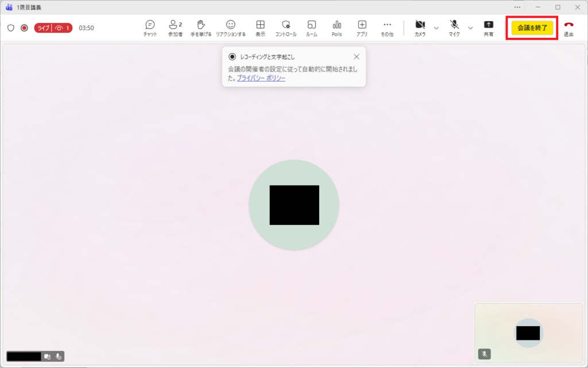Raise hand with 手を挙げる icon
Viewport: 588px width, 368px height.
coord(201,28)
